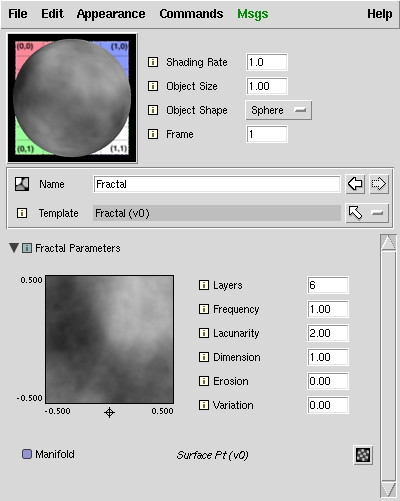400x501 pixels.
Task: Collapse the Fractal Parameters section triangle
Action: [14, 248]
